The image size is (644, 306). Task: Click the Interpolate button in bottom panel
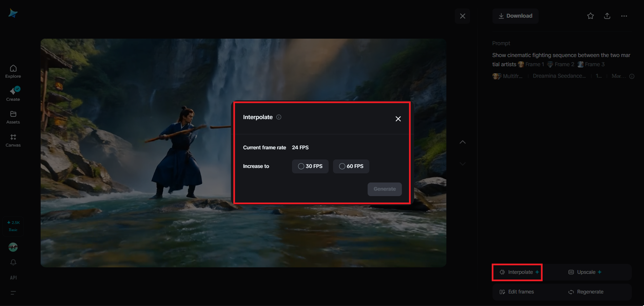(519, 272)
